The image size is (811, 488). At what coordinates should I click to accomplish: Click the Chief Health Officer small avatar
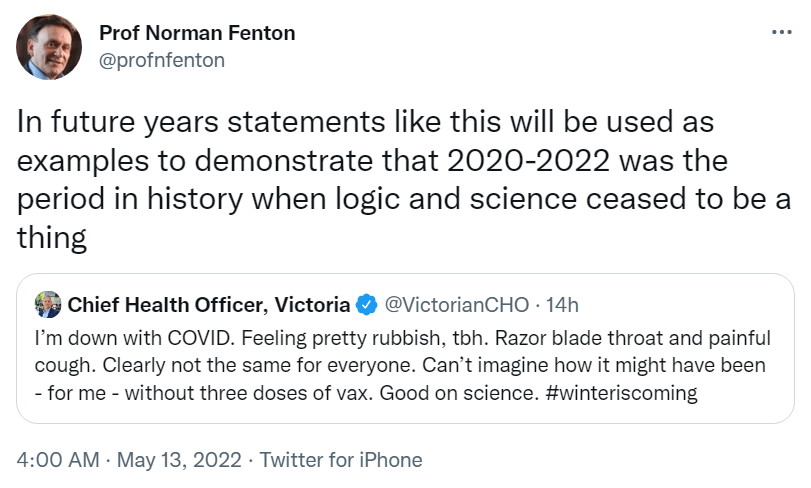(x=47, y=303)
